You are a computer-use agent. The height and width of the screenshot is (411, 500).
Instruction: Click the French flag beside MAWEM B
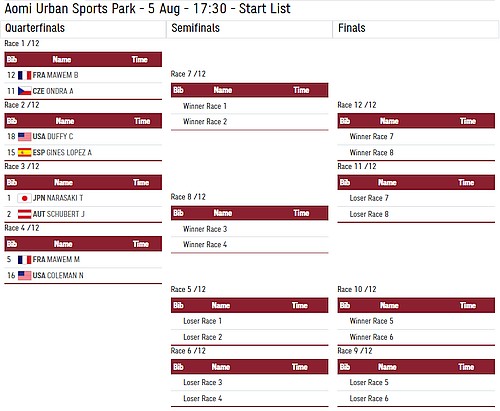pyautogui.click(x=24, y=75)
